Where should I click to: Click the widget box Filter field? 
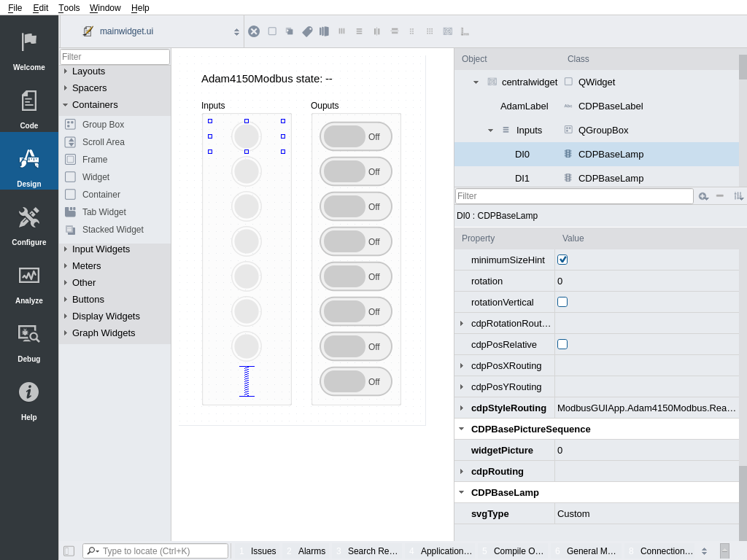115,57
